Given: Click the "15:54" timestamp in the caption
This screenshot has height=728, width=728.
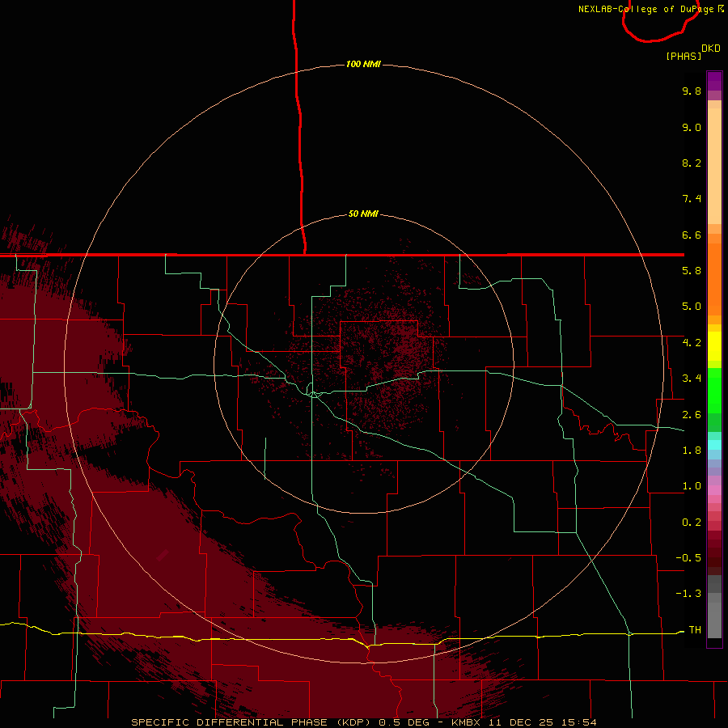Looking at the screenshot, I should coord(579,722).
